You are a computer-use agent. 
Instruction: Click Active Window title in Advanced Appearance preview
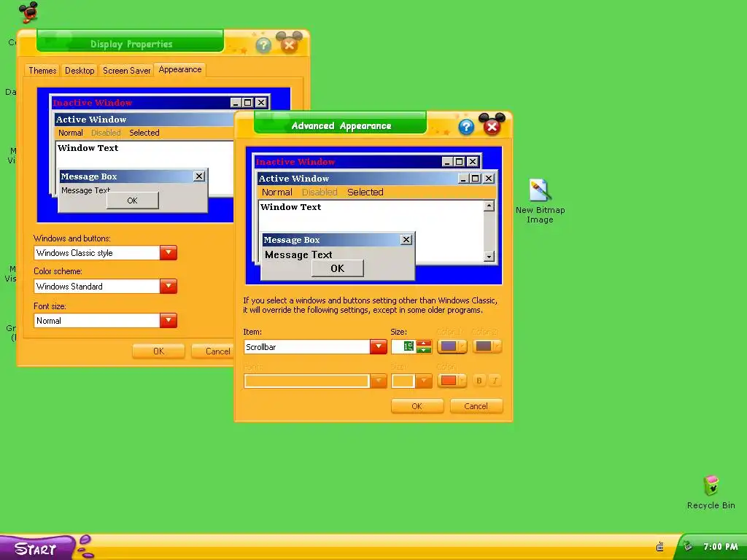click(x=293, y=179)
